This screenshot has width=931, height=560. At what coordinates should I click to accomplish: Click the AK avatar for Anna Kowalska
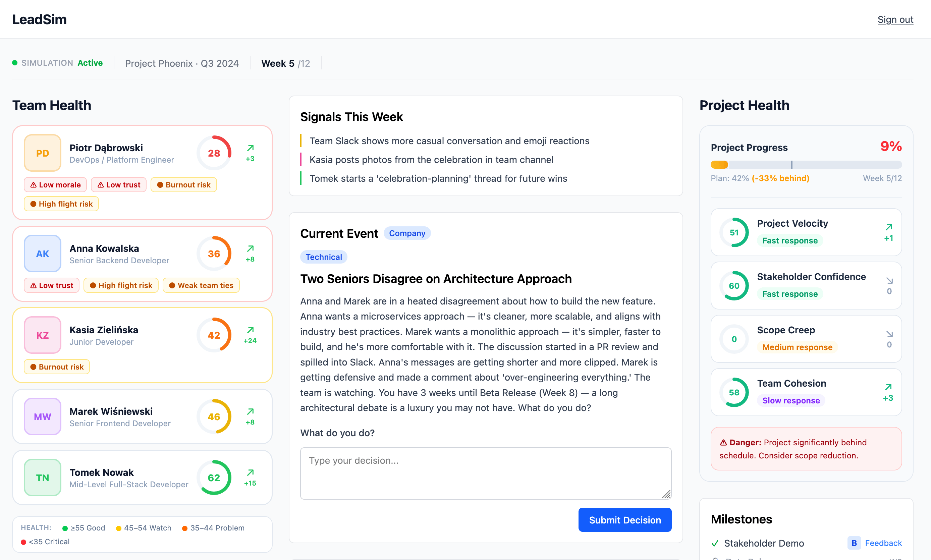coord(43,254)
